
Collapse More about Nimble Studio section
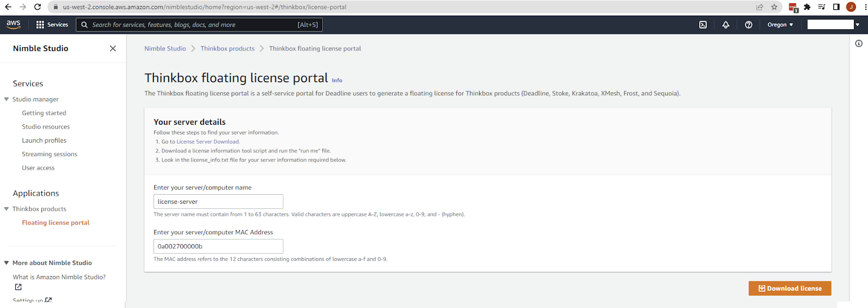click(7, 263)
